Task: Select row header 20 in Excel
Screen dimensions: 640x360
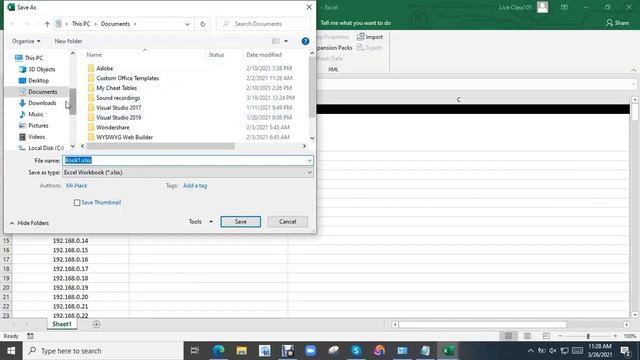Action: point(6,288)
